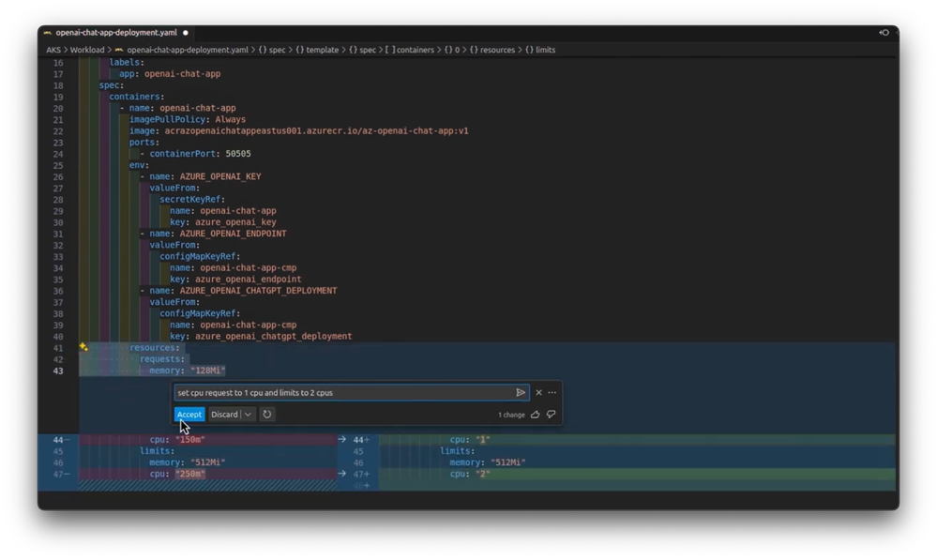The height and width of the screenshot is (560, 937).
Task: Click the sparkle code action icon on line 41
Action: 83,347
